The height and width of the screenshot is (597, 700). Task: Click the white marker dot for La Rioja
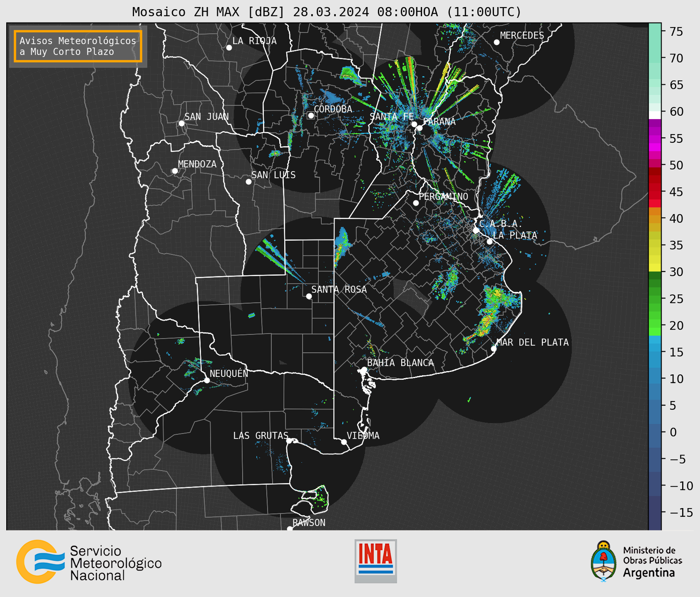pyautogui.click(x=229, y=48)
